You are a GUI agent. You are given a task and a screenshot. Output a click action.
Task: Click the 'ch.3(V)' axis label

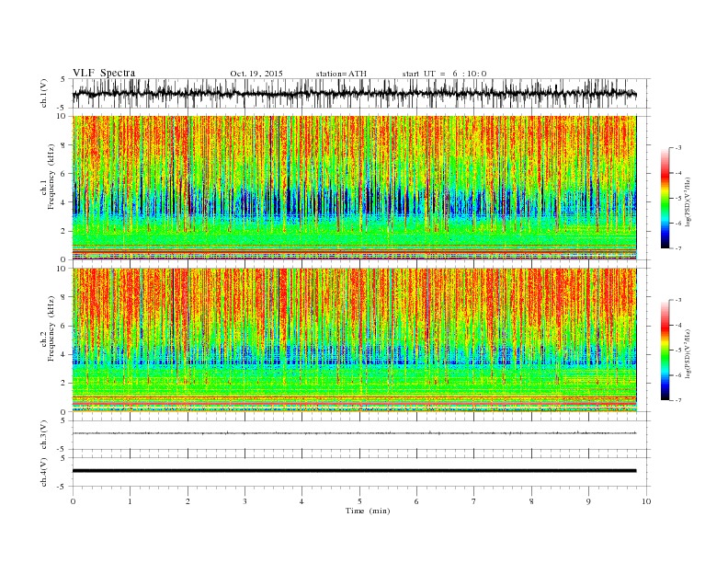(44, 435)
